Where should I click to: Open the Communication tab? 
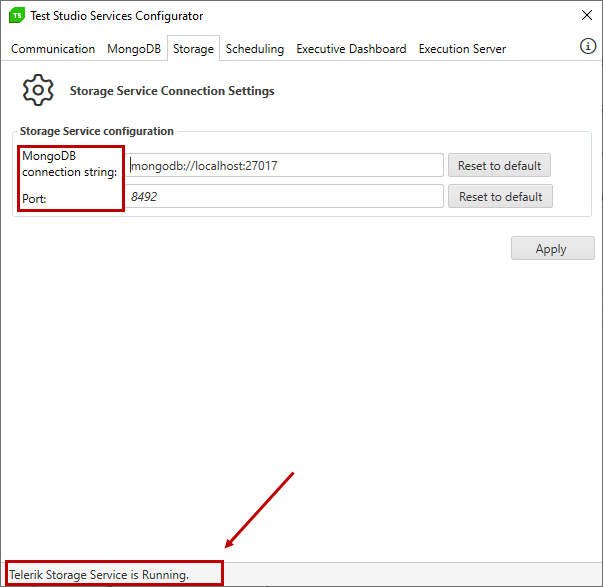[x=53, y=49]
